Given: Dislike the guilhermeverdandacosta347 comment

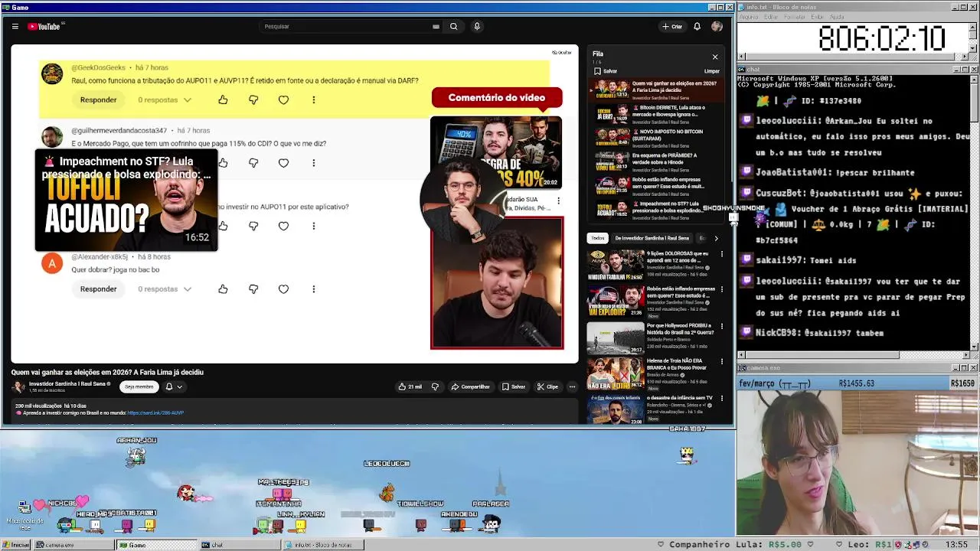Looking at the screenshot, I should point(253,163).
